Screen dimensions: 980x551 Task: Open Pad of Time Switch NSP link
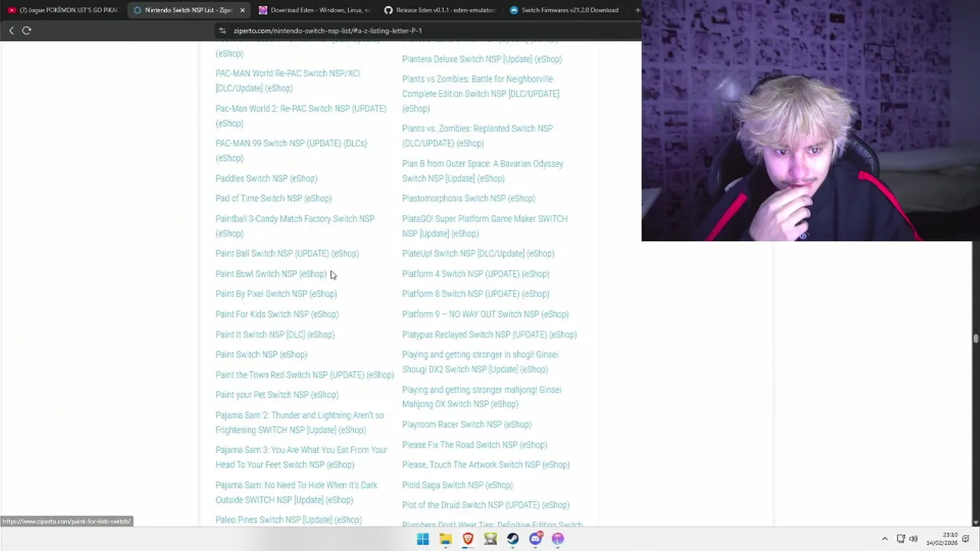[x=273, y=198]
